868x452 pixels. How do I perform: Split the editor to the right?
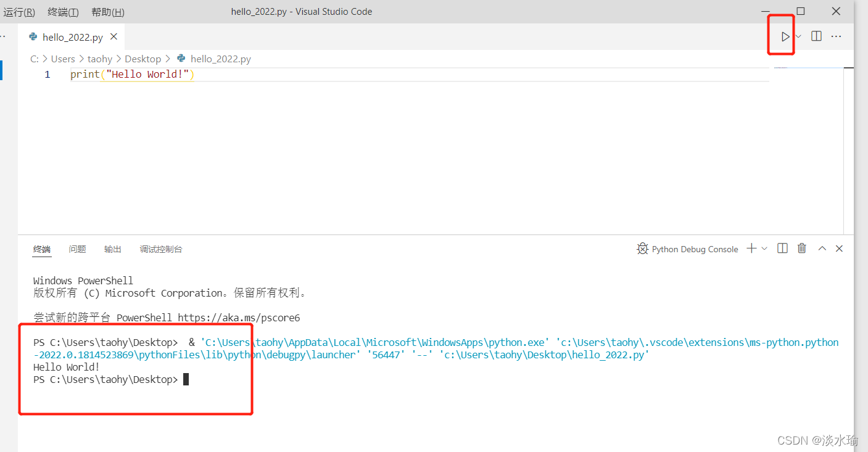click(816, 36)
